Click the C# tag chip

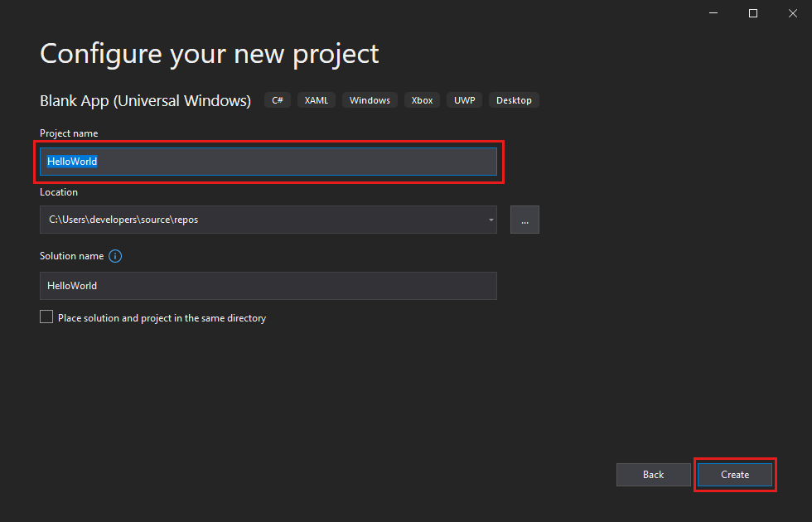click(277, 99)
